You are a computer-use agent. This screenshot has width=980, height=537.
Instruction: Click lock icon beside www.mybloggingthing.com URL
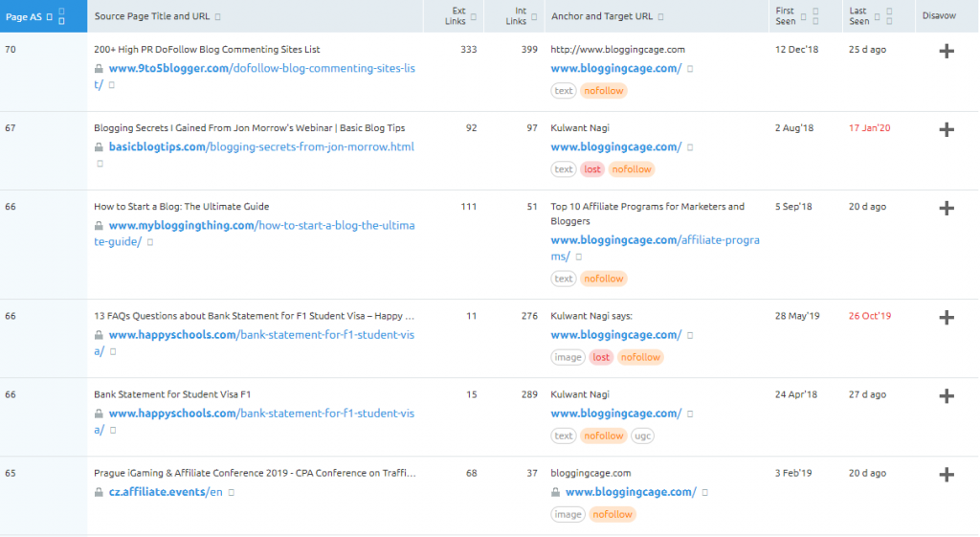99,226
